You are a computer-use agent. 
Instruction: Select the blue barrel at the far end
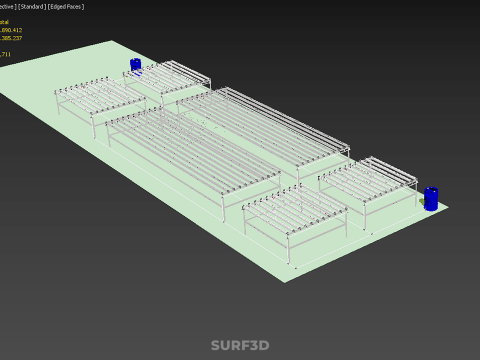(135, 64)
